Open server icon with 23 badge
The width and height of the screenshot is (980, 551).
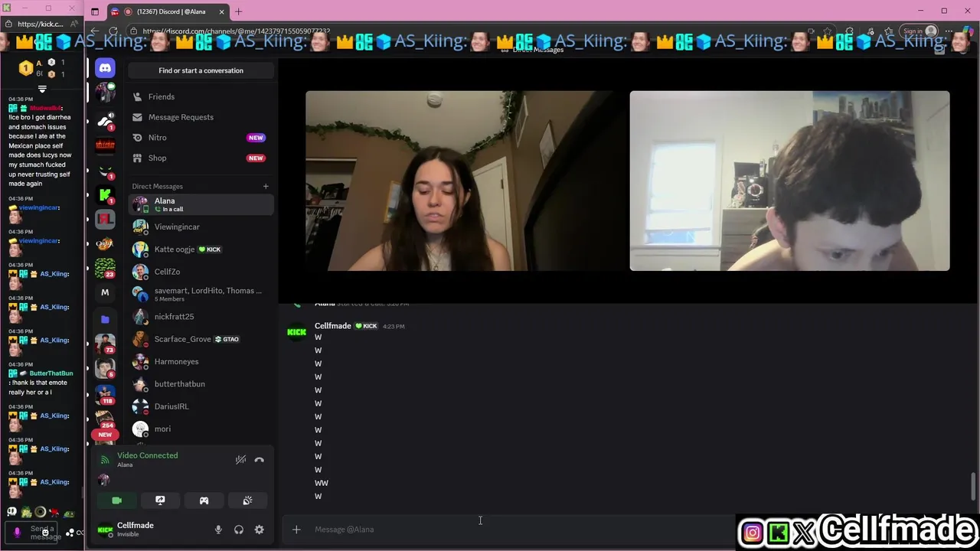point(105,269)
